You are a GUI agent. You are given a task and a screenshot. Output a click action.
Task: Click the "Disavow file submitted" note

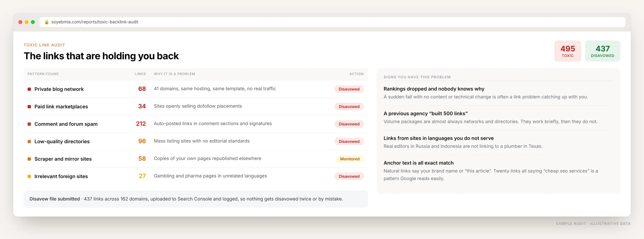pyautogui.click(x=196, y=199)
